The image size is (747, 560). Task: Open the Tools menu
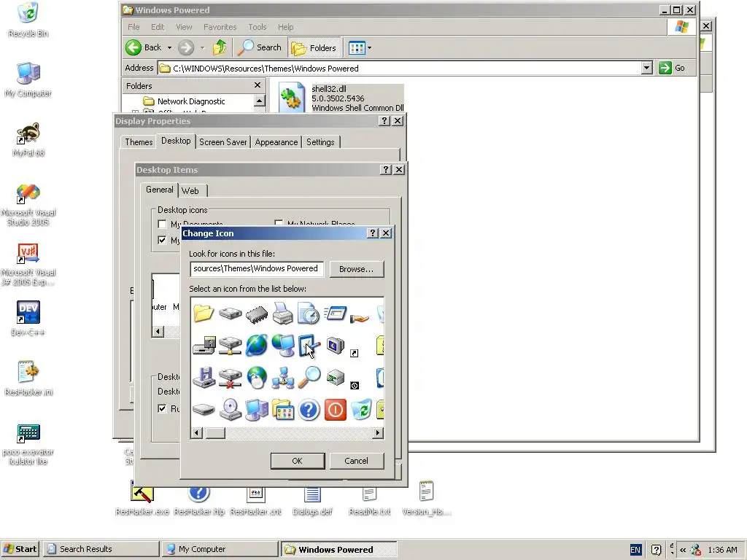(258, 27)
